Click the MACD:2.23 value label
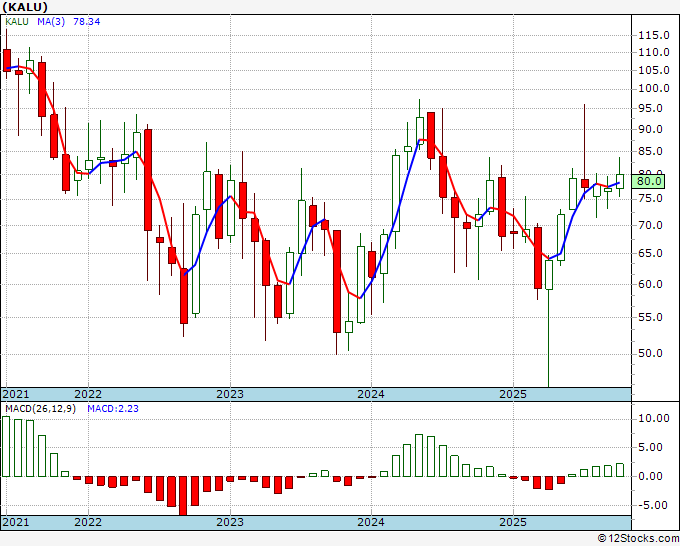The width and height of the screenshot is (680, 546). click(x=113, y=409)
